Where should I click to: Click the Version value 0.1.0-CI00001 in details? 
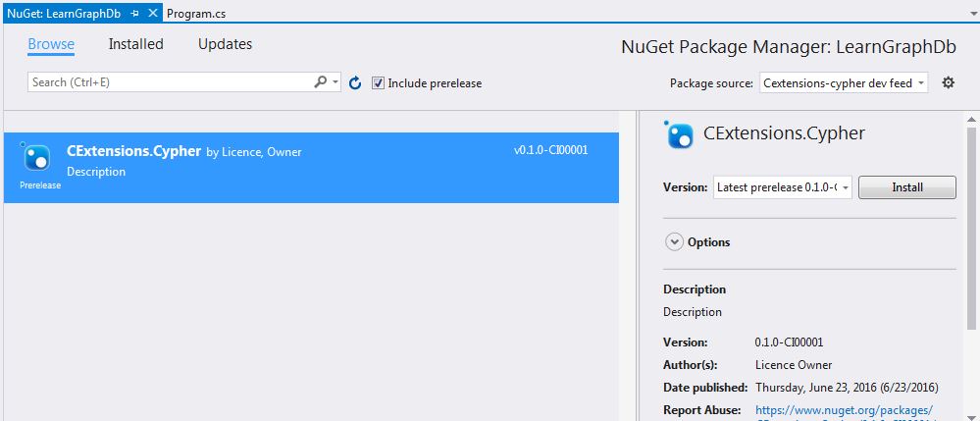pos(790,342)
